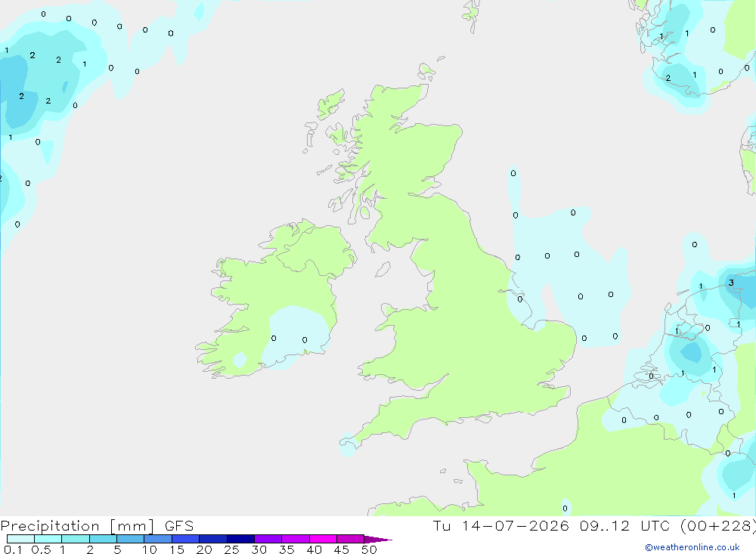Viewport: 756px width, 554px height.
Task: Click the "09..12 UTC" time range text
Action: point(624,525)
